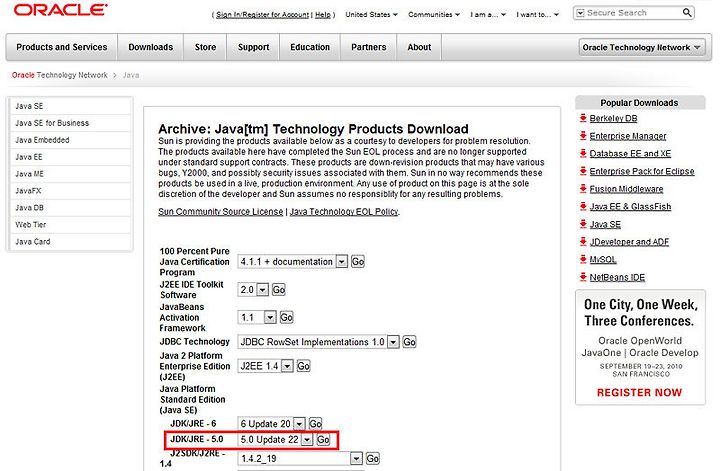Click Go next to 1.4.2_19

click(x=372, y=458)
